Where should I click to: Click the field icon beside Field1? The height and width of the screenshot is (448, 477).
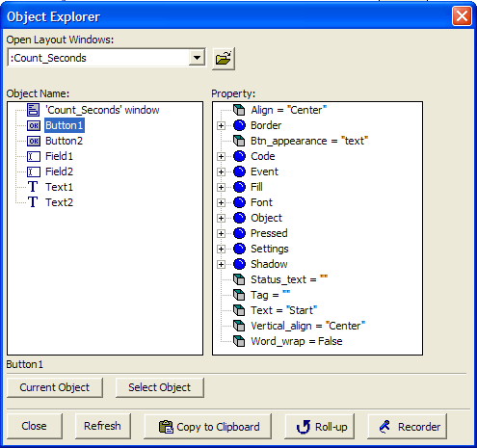coord(34,156)
